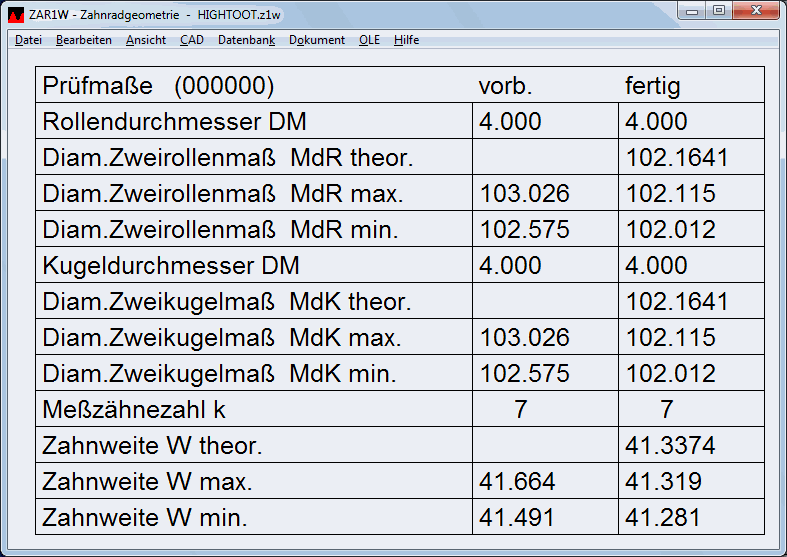
Task: Click the Meßzähnezahl k row label
Action: [x=127, y=410]
